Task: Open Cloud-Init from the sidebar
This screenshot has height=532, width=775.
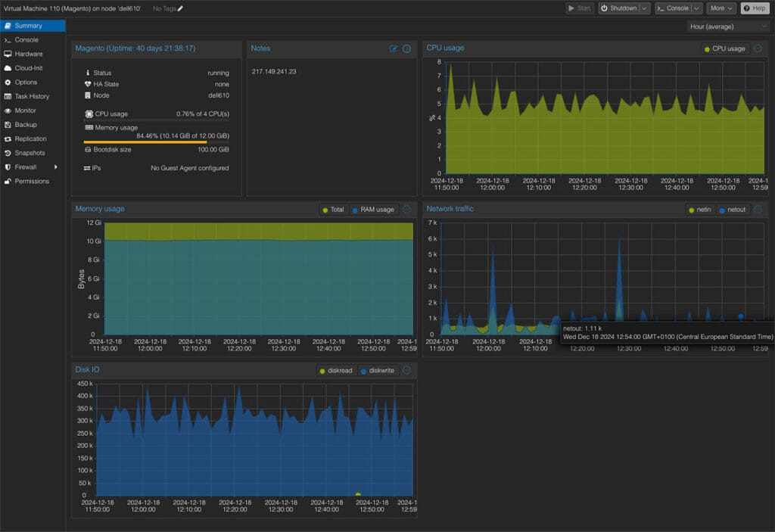Action: click(29, 68)
